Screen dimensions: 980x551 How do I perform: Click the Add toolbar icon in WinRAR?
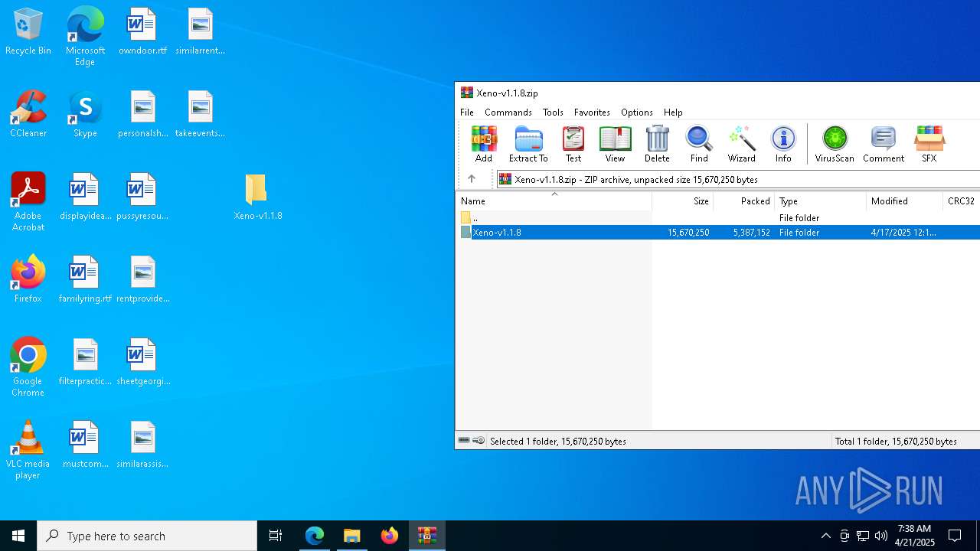(x=484, y=144)
